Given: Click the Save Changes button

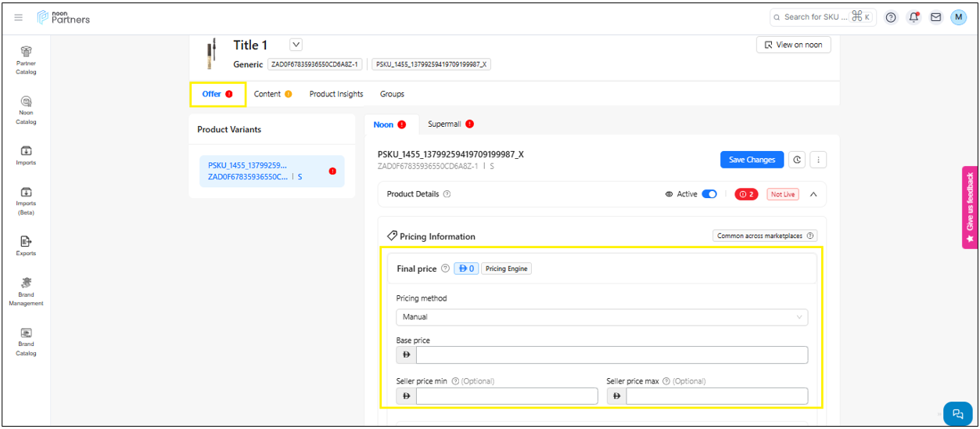Looking at the screenshot, I should click(752, 160).
